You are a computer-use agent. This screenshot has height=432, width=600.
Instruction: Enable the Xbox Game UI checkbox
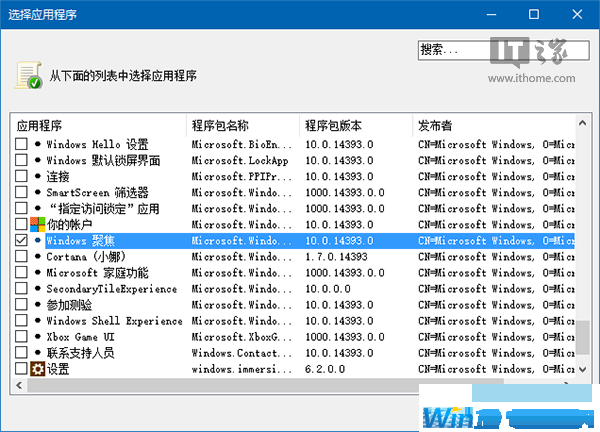point(21,337)
